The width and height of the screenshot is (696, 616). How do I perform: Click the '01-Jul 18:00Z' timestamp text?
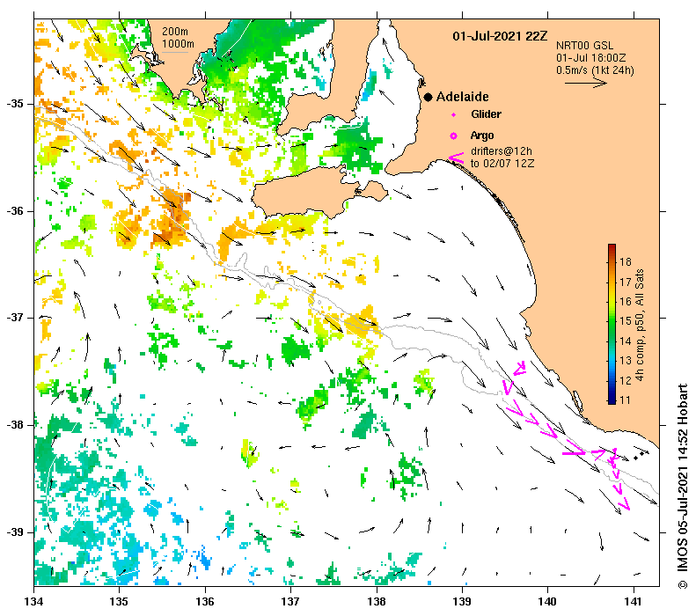point(590,58)
